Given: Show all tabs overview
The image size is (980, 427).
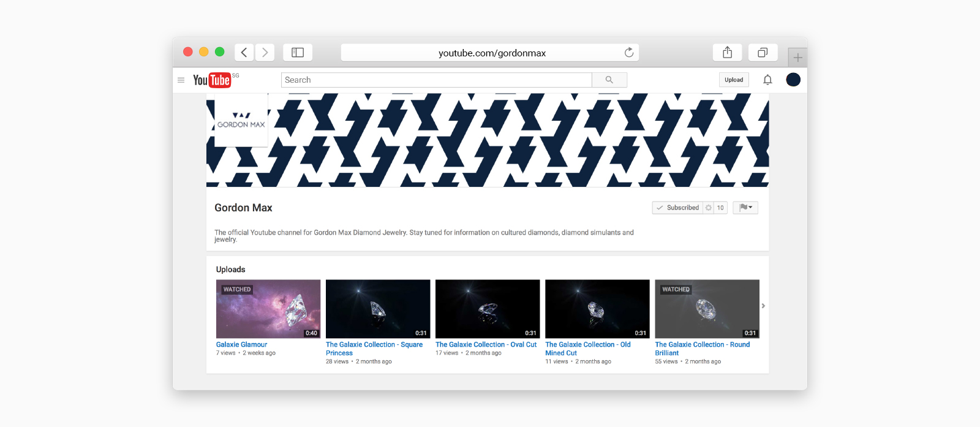Looking at the screenshot, I should click(763, 53).
